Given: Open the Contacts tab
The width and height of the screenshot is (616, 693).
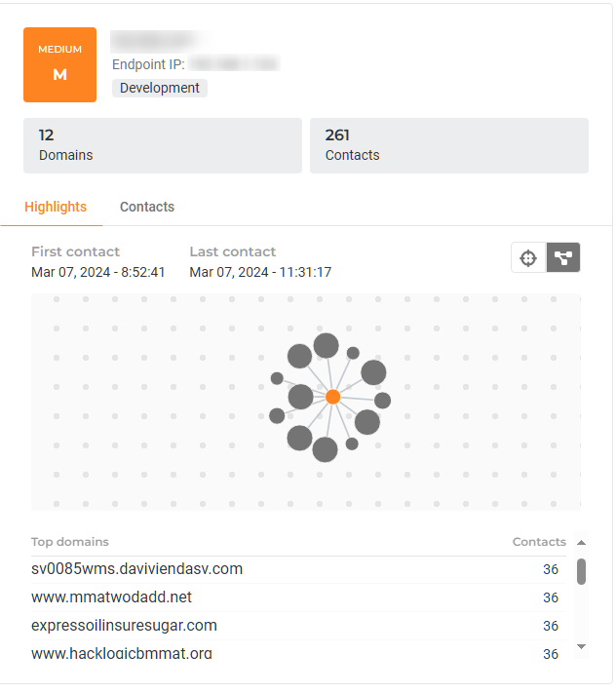Looking at the screenshot, I should (147, 207).
